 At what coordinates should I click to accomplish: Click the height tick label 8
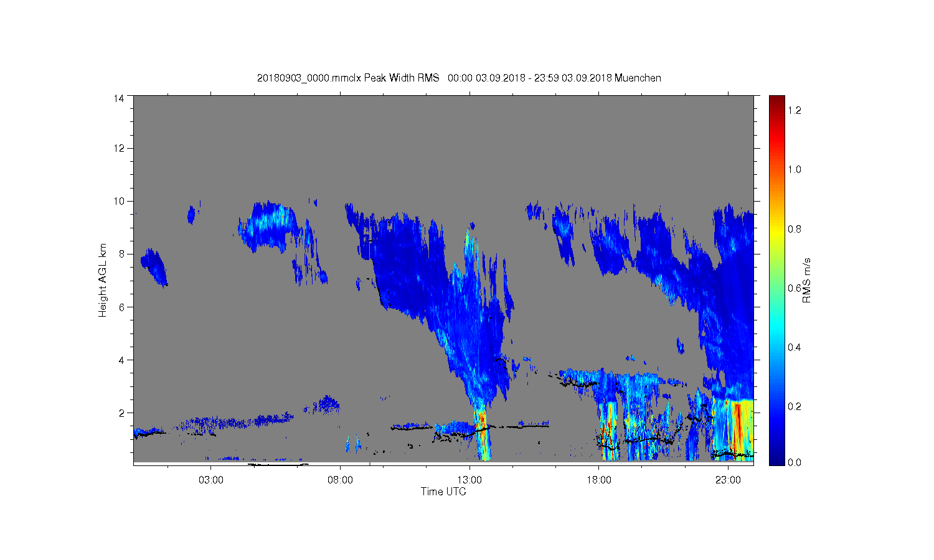coord(121,254)
